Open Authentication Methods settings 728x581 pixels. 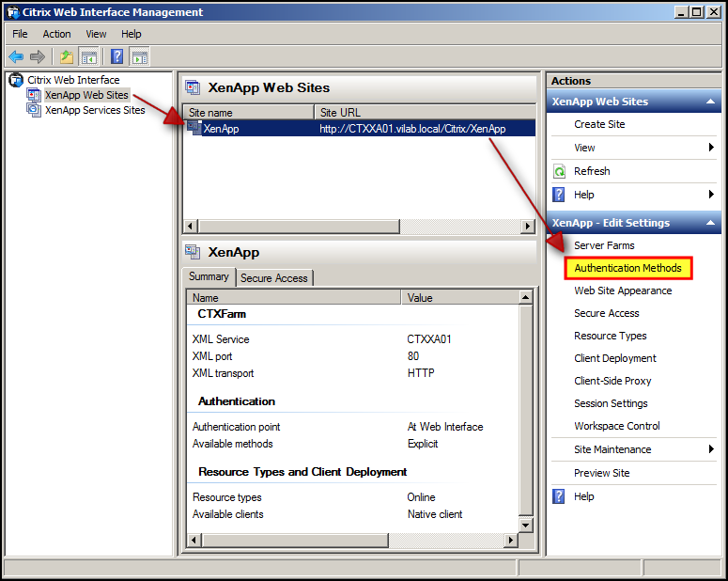(x=627, y=268)
